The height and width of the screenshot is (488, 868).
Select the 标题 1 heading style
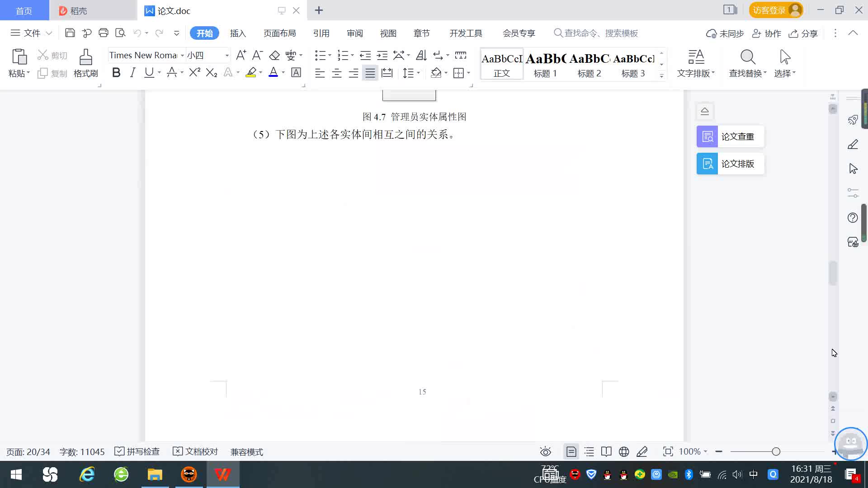(545, 65)
